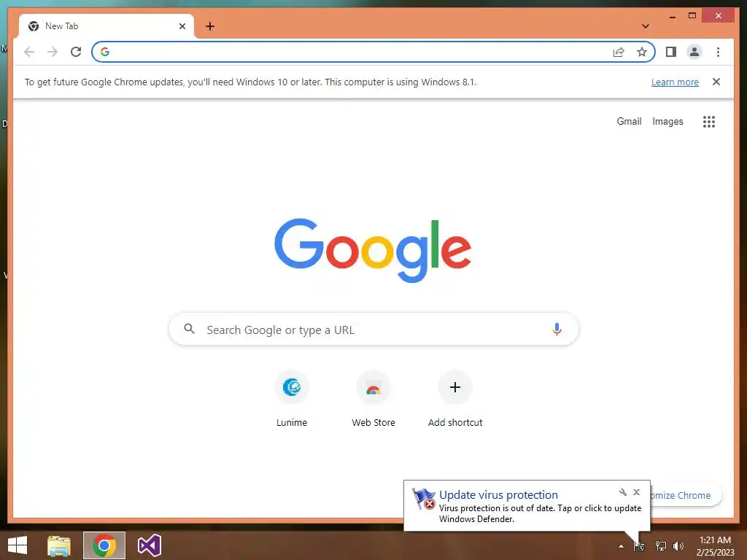747x560 pixels.
Task: Click the Customize Chrome button
Action: [x=686, y=495]
